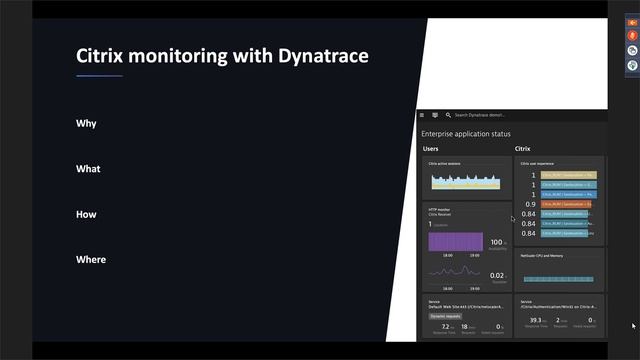The width and height of the screenshot is (640, 360).
Task: Click the dark blue third bar in user experience
Action: (x=569, y=195)
